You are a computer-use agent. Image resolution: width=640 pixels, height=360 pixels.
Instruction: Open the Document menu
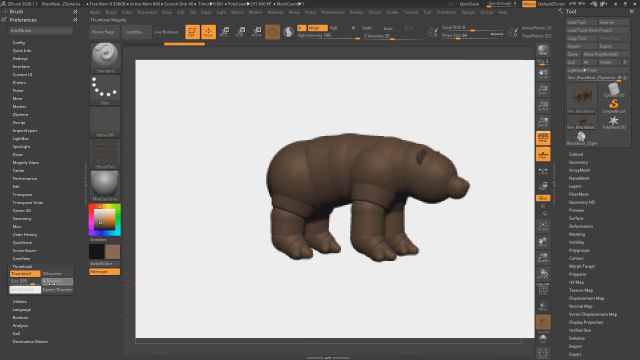[147, 12]
